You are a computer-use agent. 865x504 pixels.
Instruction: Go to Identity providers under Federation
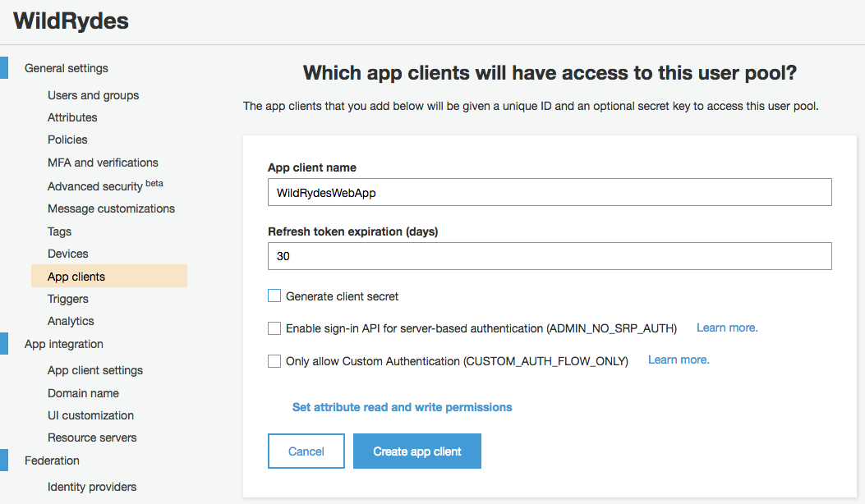92,487
